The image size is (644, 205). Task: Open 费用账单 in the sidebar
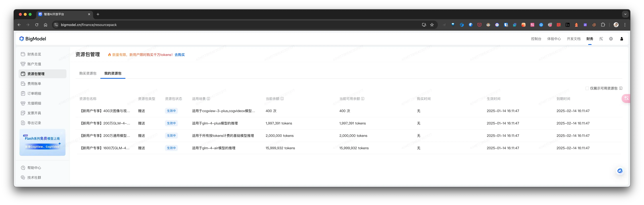[34, 84]
